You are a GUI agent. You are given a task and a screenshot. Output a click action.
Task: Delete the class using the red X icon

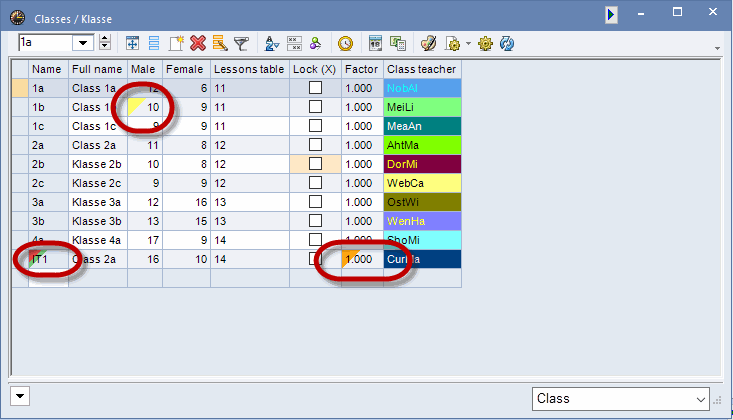[198, 43]
